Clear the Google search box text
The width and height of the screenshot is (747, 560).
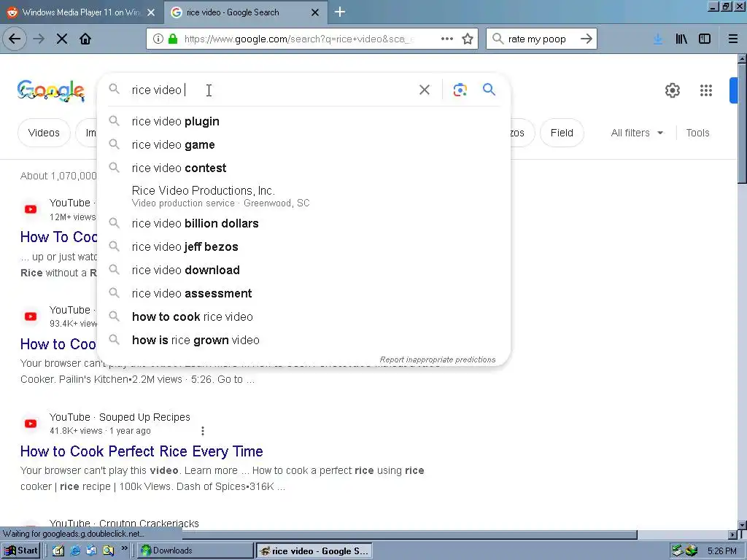(425, 90)
